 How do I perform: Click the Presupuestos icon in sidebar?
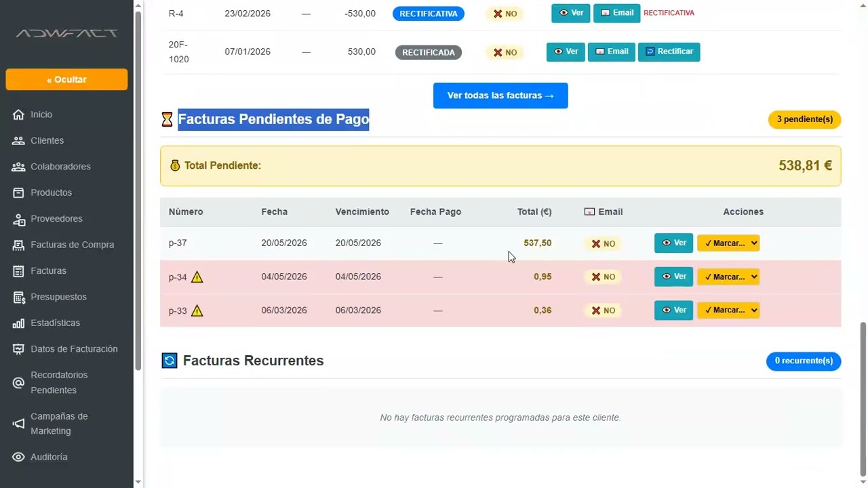(x=18, y=297)
